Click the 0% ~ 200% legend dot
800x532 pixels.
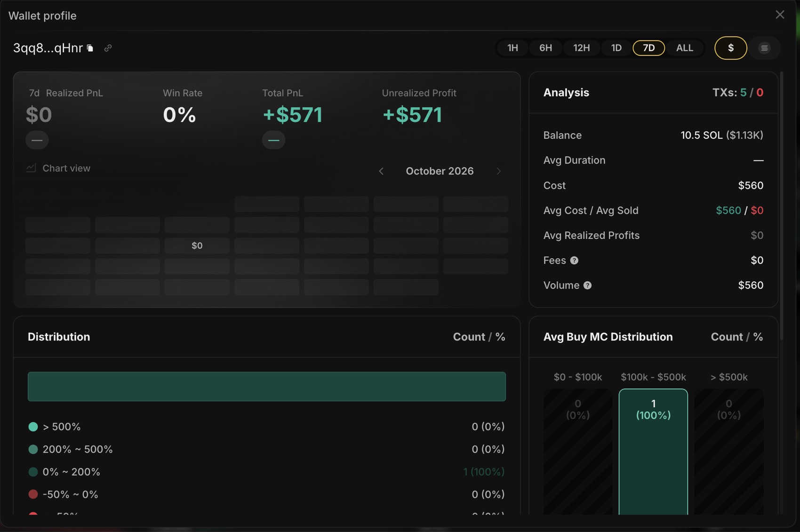click(x=33, y=472)
